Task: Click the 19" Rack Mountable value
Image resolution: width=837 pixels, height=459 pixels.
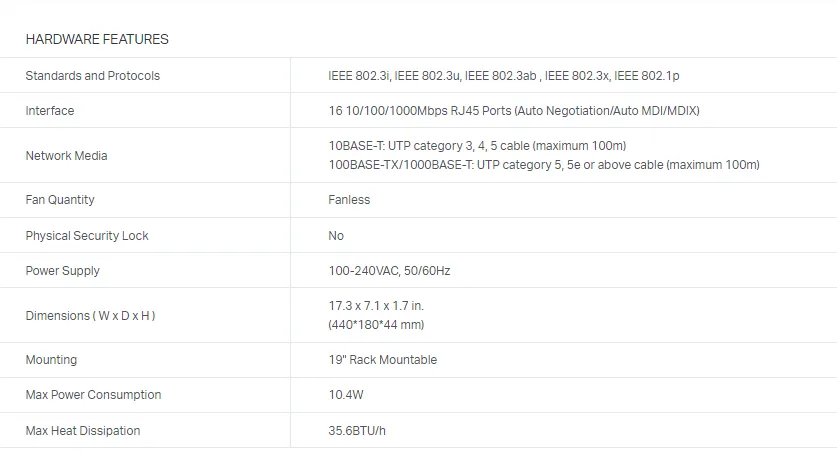Action: [383, 360]
